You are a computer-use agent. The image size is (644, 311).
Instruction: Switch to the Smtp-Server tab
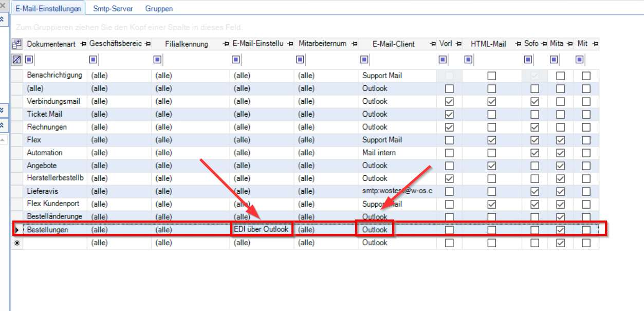tap(113, 8)
